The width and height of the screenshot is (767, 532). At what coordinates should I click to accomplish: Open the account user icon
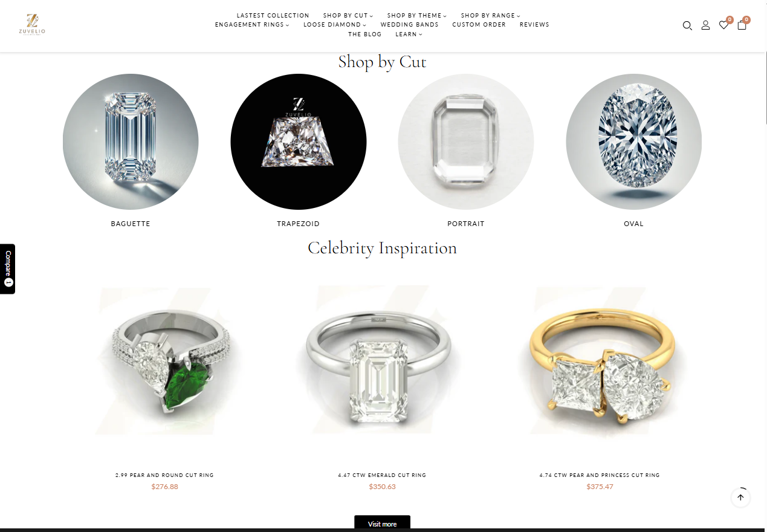click(x=705, y=25)
